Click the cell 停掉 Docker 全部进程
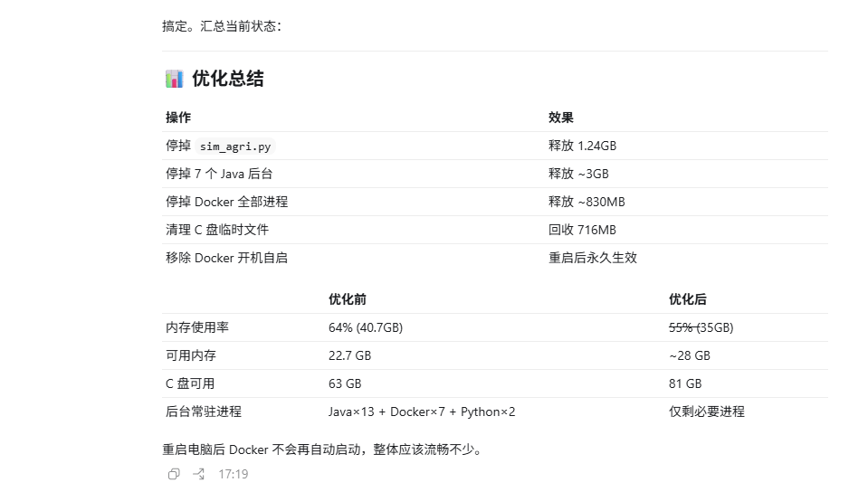This screenshot has width=868, height=492. pyautogui.click(x=226, y=202)
